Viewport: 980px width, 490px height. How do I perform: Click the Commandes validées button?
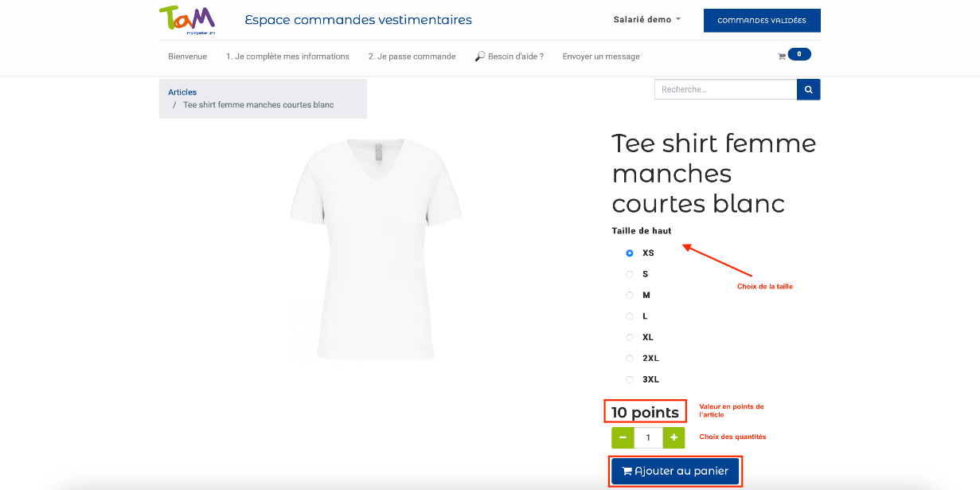(761, 21)
